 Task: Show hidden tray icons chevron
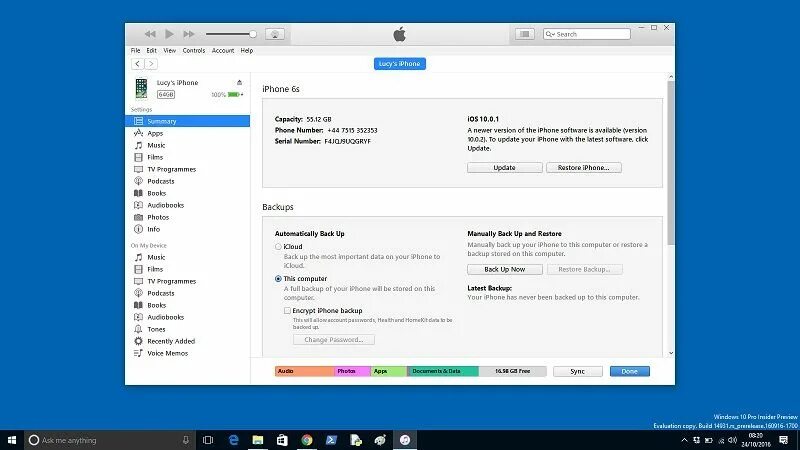click(x=684, y=440)
